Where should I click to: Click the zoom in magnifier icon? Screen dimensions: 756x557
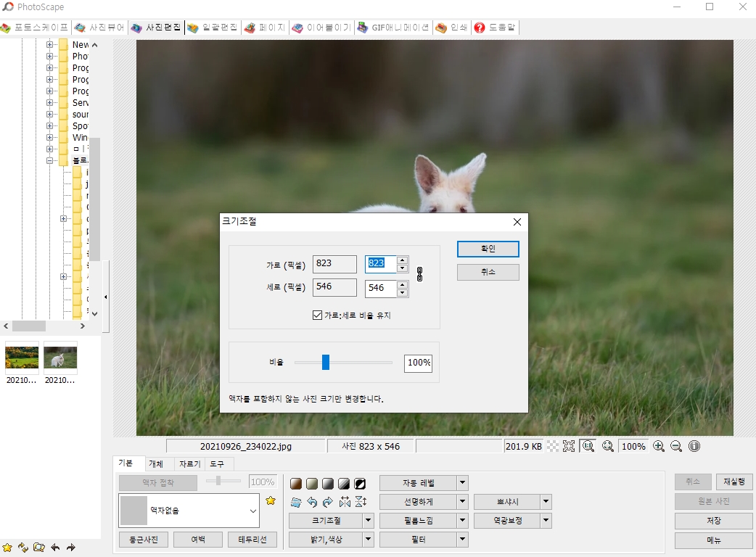tap(659, 446)
